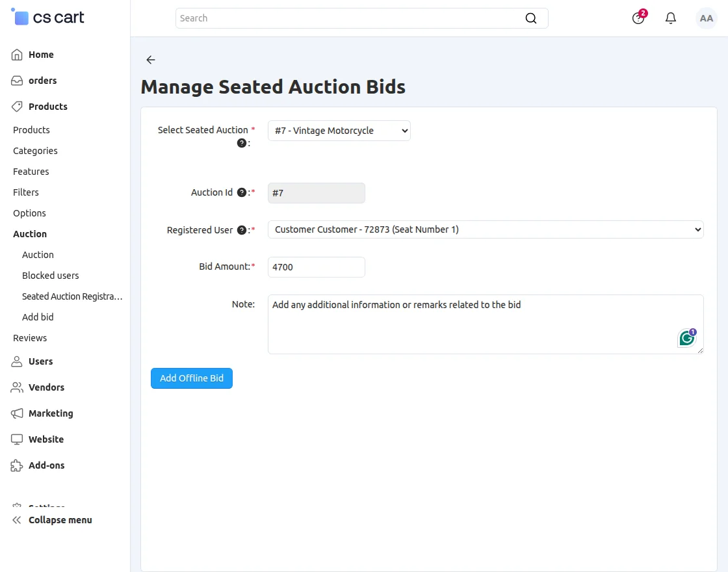The height and width of the screenshot is (572, 728).
Task: Click the Vendors people icon
Action: pyautogui.click(x=17, y=387)
